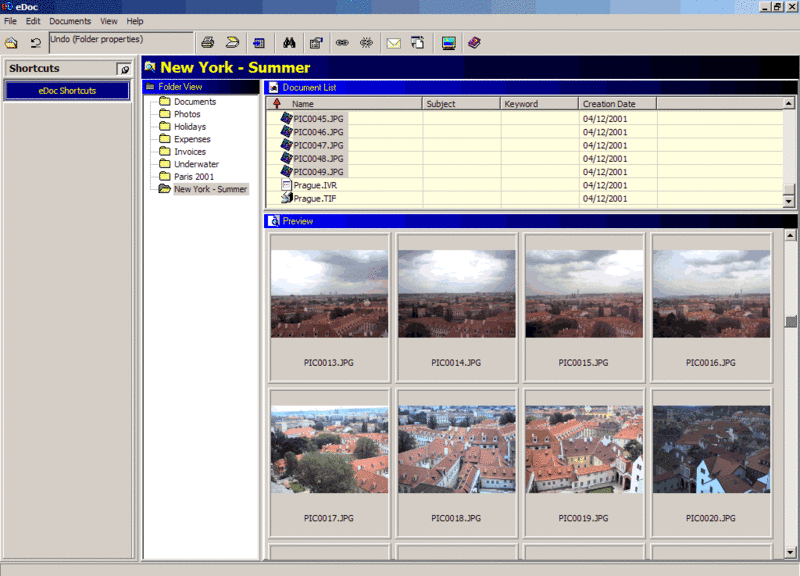Open the File menu
The image size is (800, 576).
coord(10,21)
